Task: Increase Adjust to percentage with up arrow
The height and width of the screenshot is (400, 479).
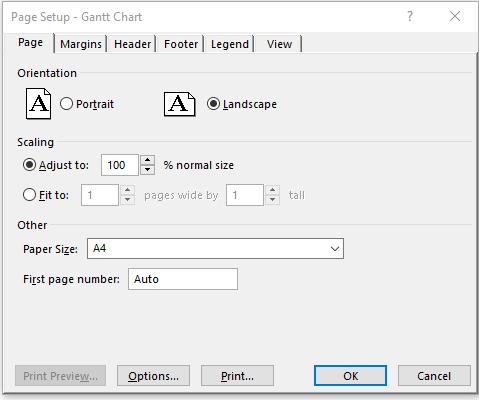Action: 147,160
